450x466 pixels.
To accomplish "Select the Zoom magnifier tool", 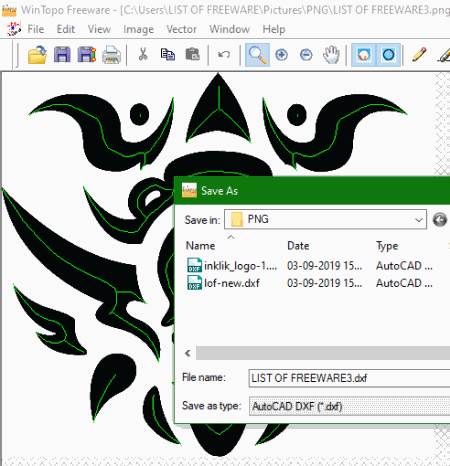I will (257, 55).
